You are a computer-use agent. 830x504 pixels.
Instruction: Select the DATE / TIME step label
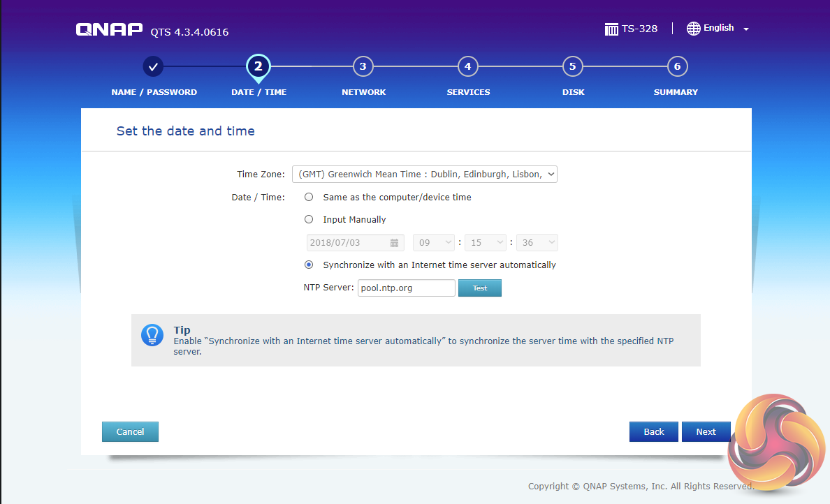259,92
